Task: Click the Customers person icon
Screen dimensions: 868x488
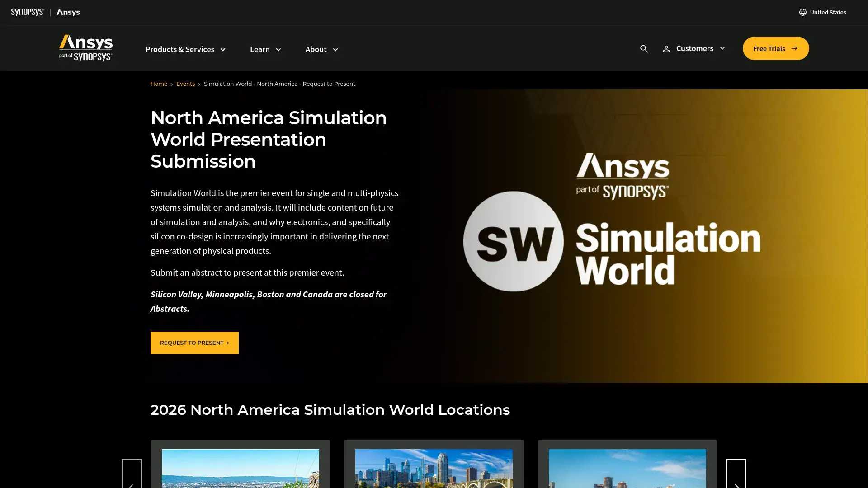Action: pos(666,49)
